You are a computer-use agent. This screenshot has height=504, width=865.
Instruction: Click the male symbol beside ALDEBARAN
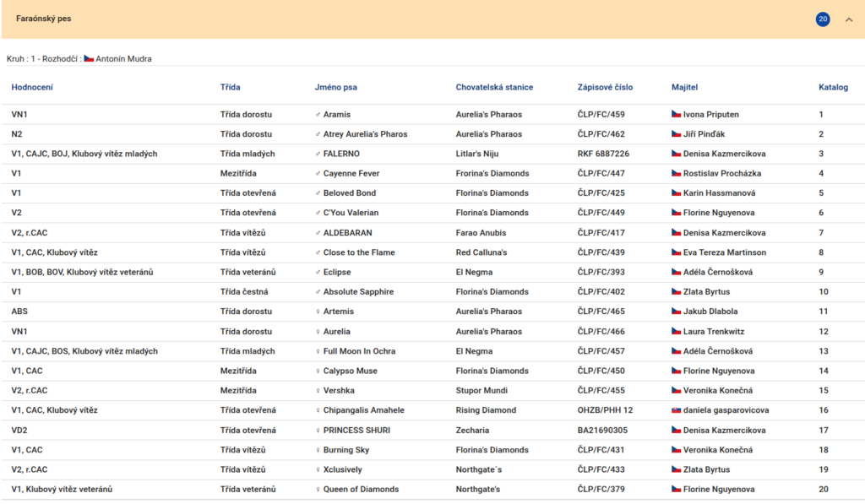[x=318, y=233]
